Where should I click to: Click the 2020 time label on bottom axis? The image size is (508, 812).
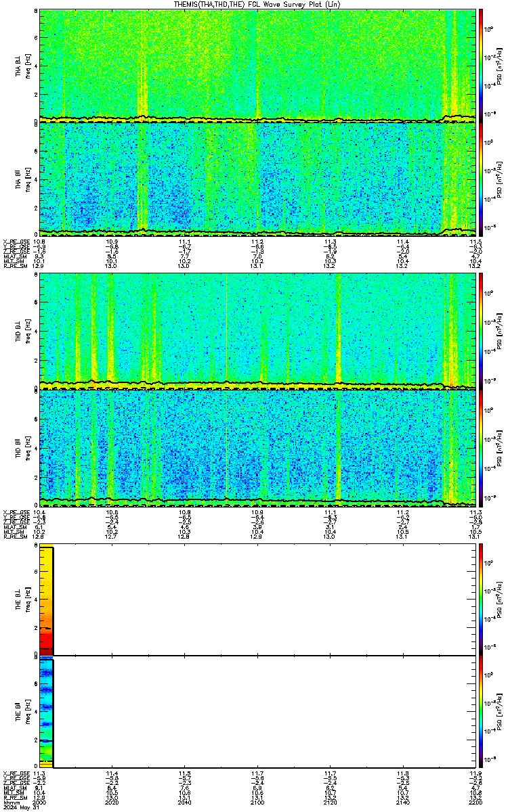[x=112, y=802]
